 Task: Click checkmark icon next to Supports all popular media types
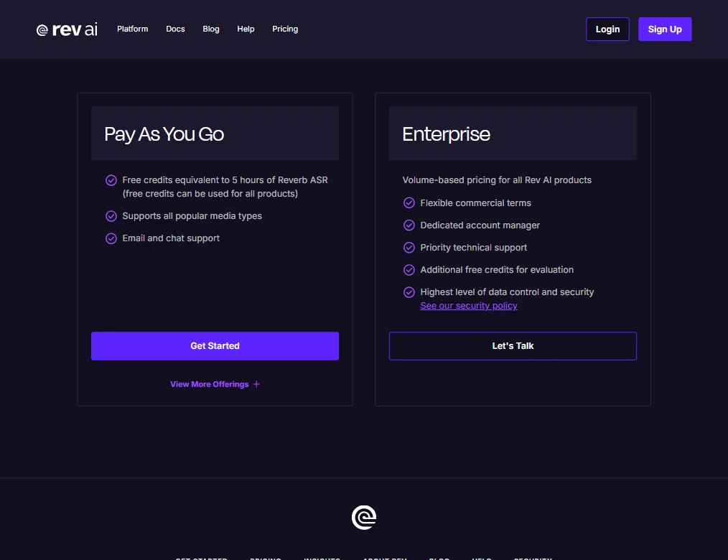tap(111, 216)
